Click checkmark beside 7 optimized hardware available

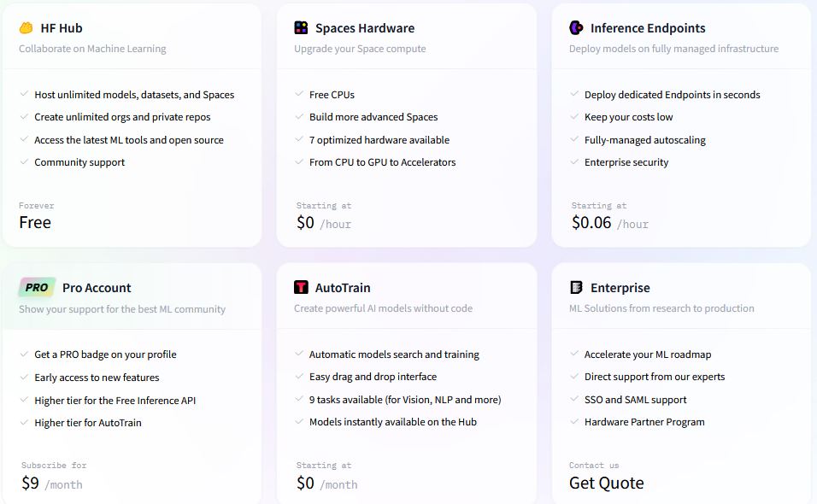click(x=299, y=139)
